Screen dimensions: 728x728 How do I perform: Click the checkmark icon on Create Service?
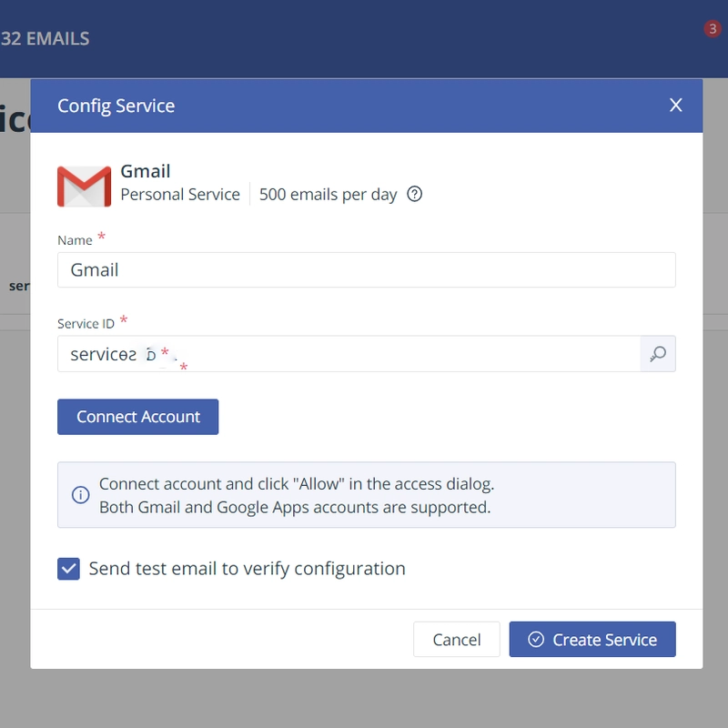(x=536, y=640)
